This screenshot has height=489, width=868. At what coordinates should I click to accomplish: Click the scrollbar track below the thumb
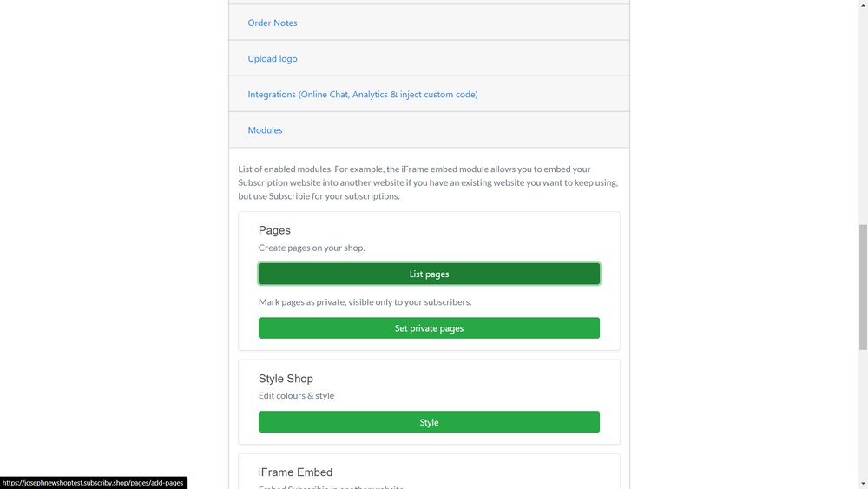click(x=863, y=415)
